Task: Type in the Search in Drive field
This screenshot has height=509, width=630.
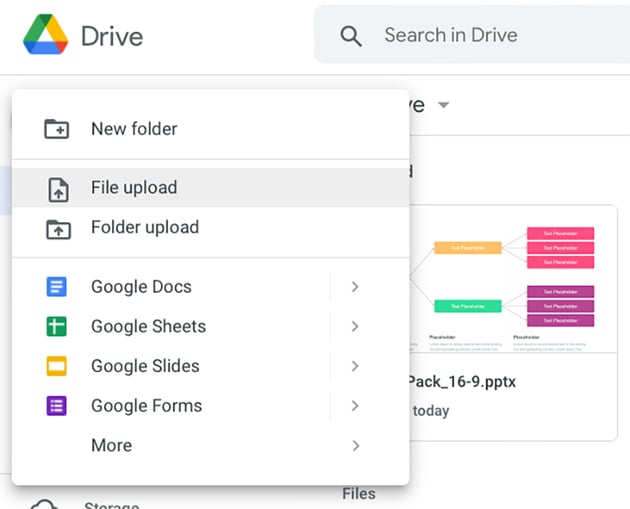Action: point(480,36)
